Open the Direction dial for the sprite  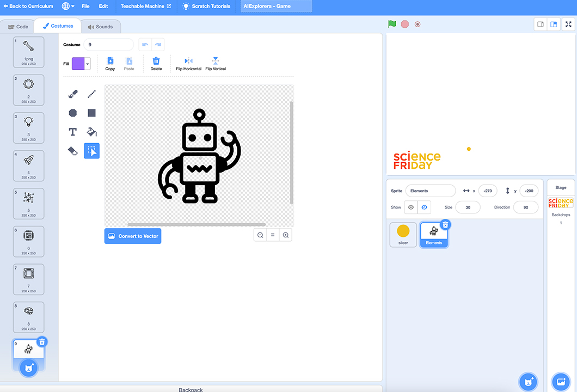525,207
